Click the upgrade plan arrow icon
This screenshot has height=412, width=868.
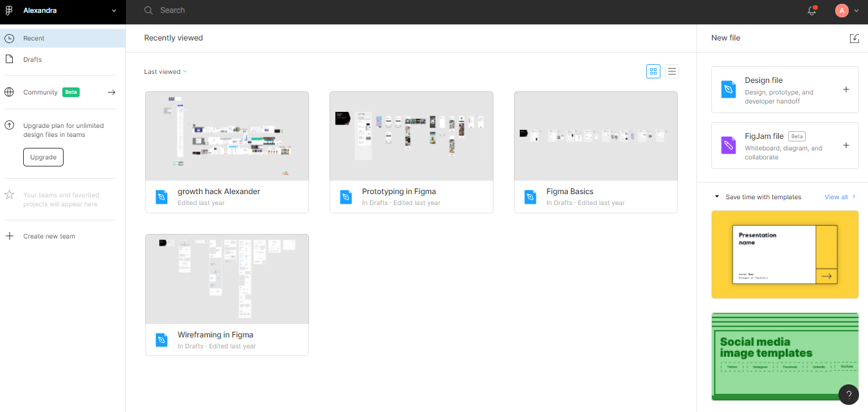coord(10,125)
